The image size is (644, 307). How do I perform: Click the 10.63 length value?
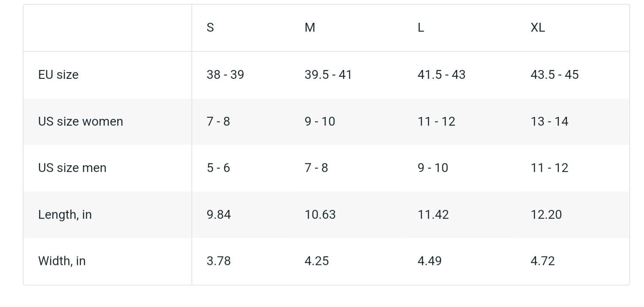pyautogui.click(x=320, y=215)
